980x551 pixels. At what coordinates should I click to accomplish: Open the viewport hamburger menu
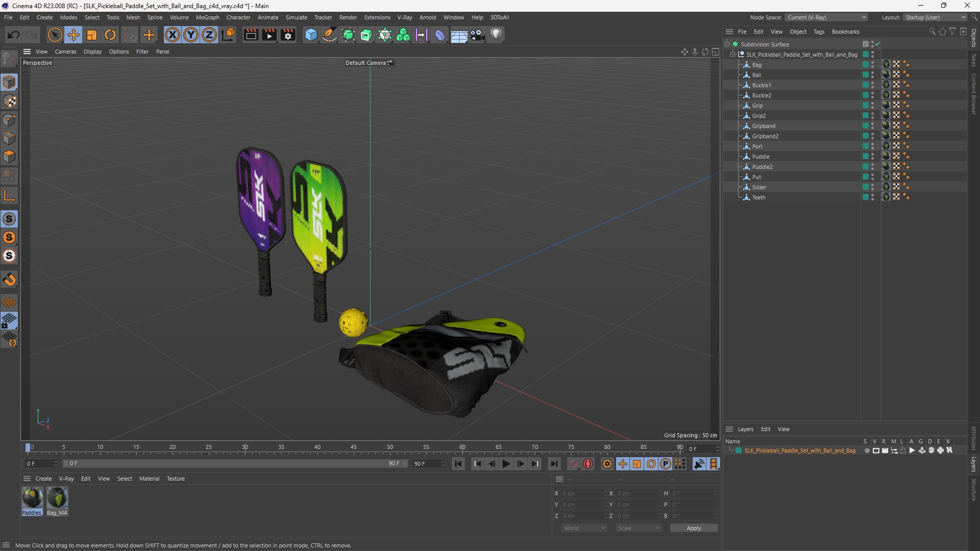[27, 52]
